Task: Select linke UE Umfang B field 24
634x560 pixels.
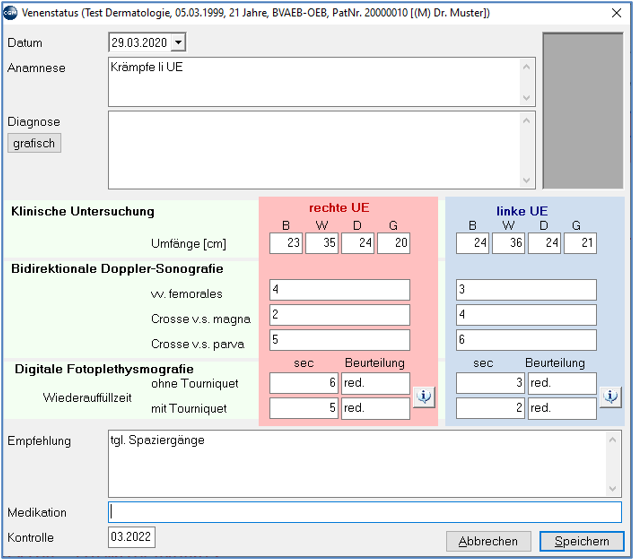Action: [472, 243]
